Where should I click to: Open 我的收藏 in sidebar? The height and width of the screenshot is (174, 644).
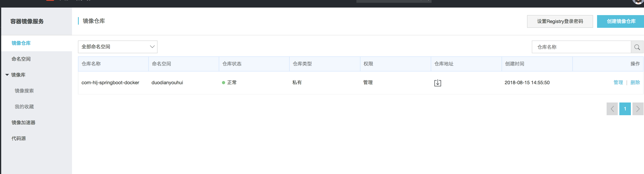(x=24, y=107)
